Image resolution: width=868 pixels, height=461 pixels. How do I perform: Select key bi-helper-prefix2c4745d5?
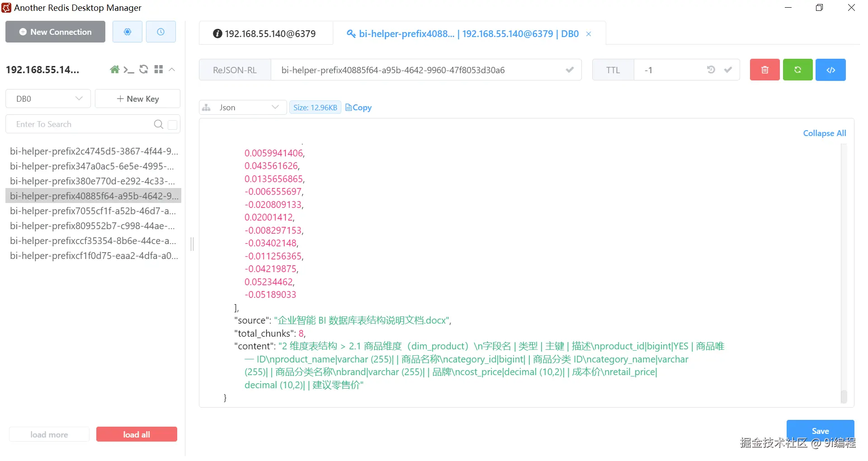(x=94, y=151)
